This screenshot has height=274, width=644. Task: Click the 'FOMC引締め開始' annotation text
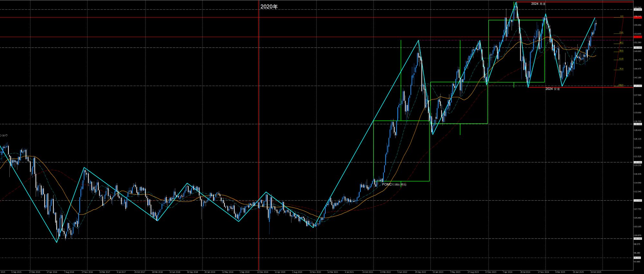[394, 184]
